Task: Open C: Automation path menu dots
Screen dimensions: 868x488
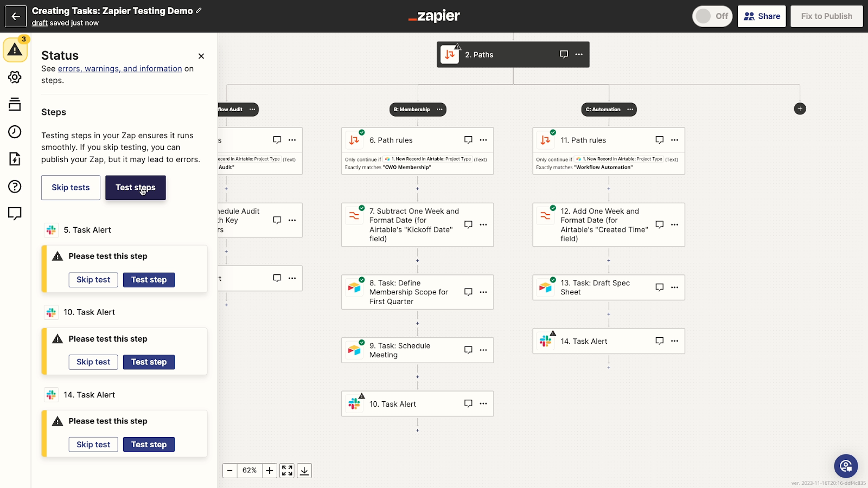Action: (630, 110)
